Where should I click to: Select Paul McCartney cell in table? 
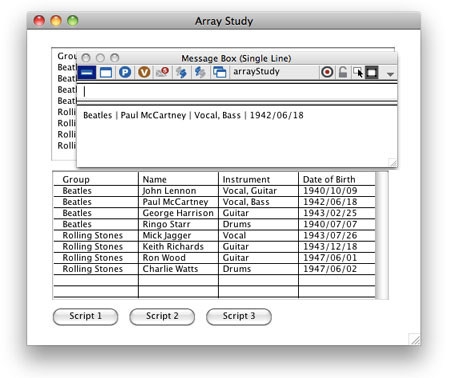click(x=178, y=202)
